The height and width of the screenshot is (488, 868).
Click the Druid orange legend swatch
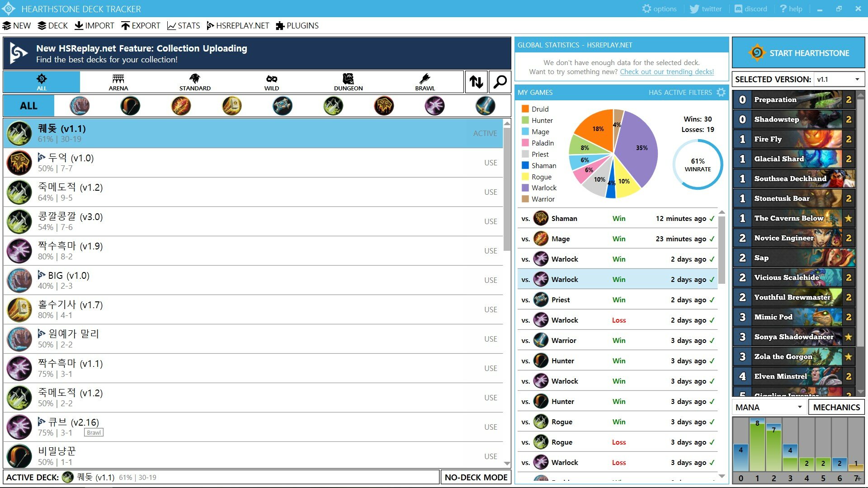[x=525, y=109]
